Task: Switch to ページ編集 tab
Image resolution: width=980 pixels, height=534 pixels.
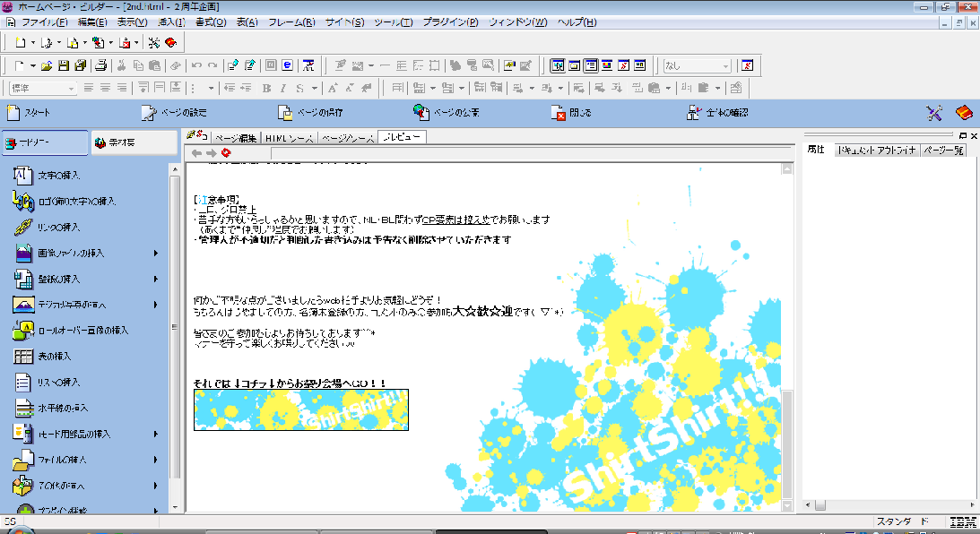Action: 236,138
